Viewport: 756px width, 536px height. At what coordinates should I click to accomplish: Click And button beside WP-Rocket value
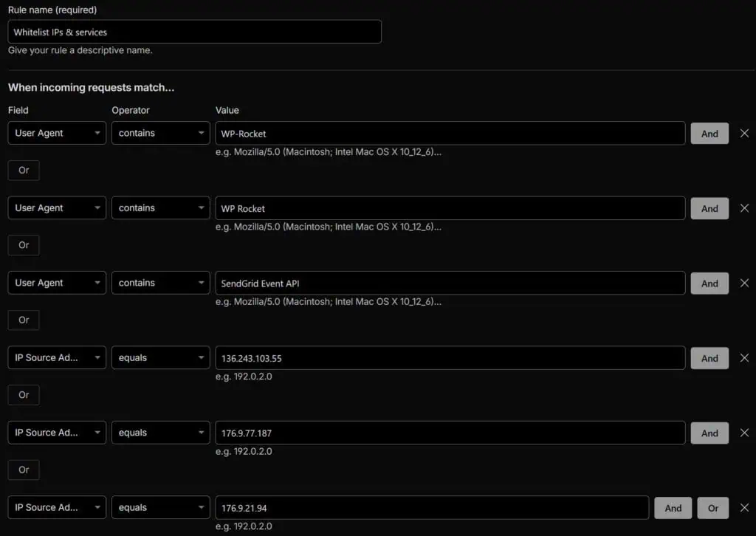709,134
